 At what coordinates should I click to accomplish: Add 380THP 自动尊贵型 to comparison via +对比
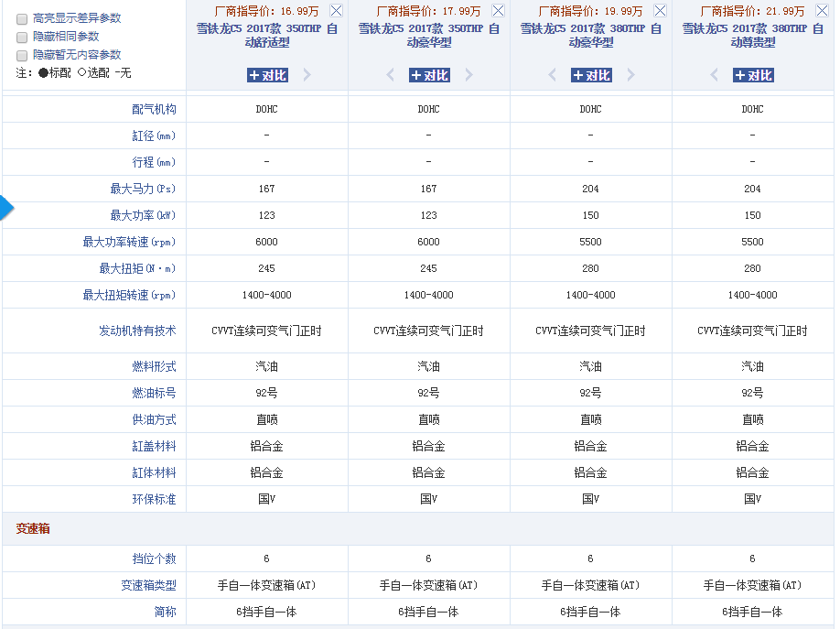point(753,75)
